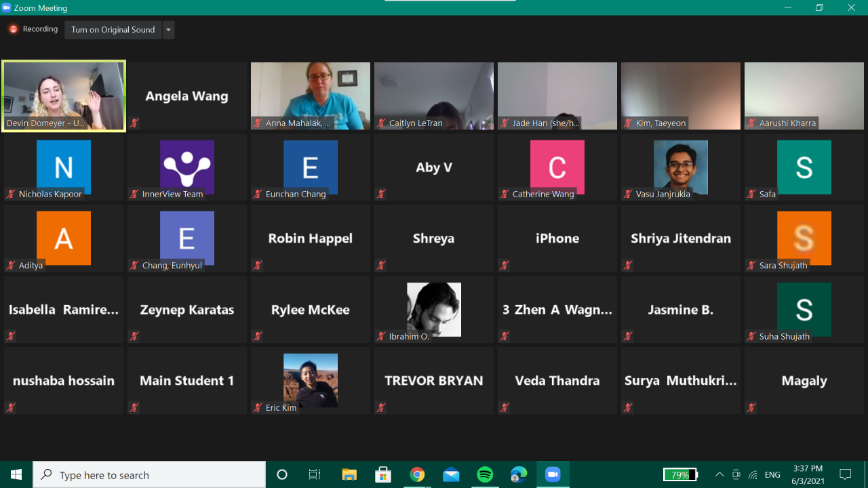The image size is (868, 488).
Task: Select Caitlyn LeTran's video tile
Action: pyautogui.click(x=434, y=96)
